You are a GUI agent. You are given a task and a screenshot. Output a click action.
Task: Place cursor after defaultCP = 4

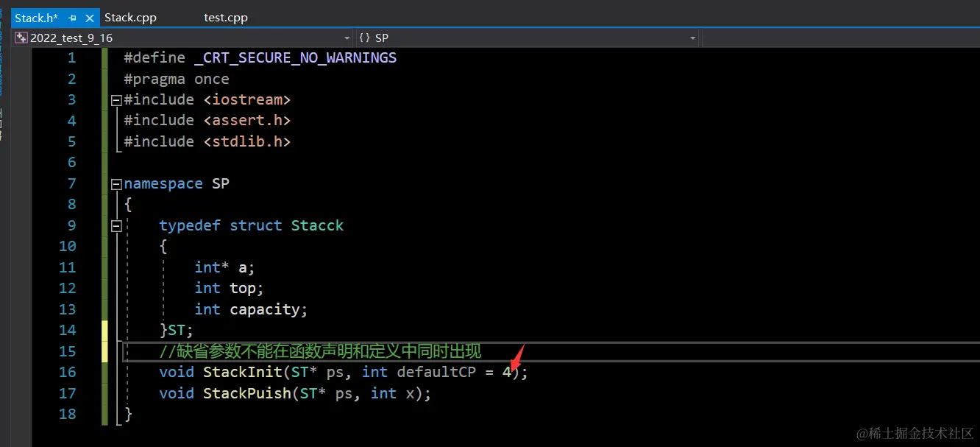[511, 372]
